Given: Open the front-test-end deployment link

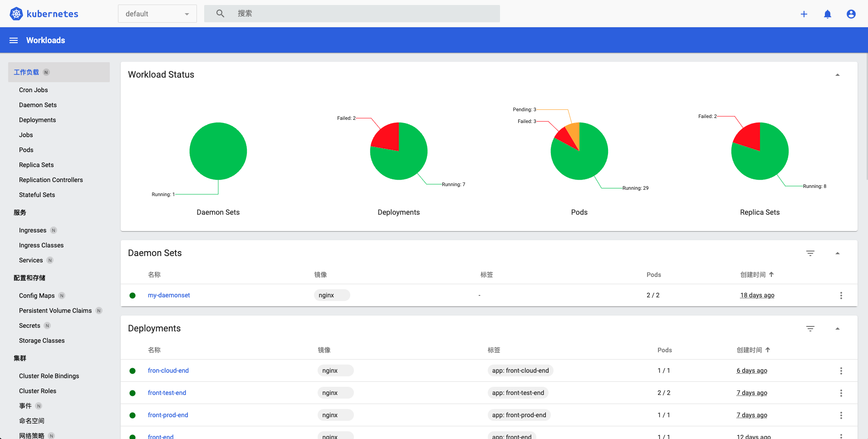Looking at the screenshot, I should pyautogui.click(x=167, y=393).
